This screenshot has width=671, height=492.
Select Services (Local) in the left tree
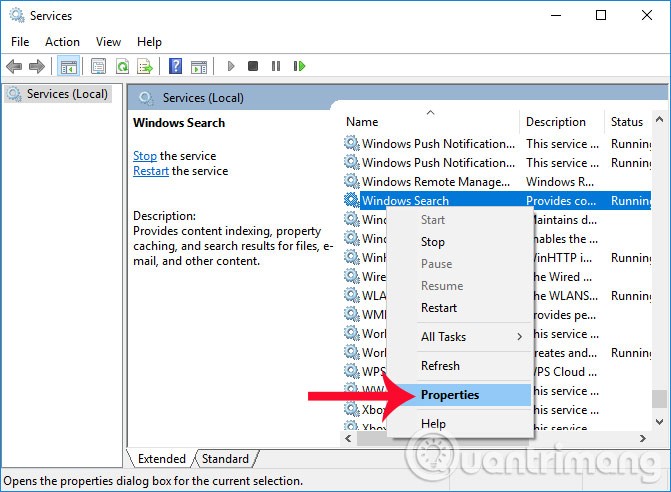click(x=63, y=94)
